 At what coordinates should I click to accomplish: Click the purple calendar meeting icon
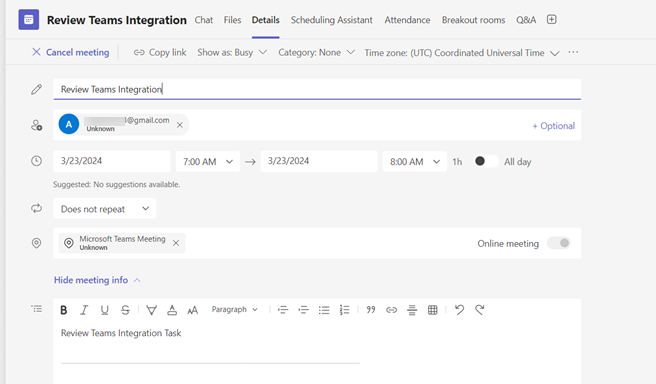click(28, 20)
